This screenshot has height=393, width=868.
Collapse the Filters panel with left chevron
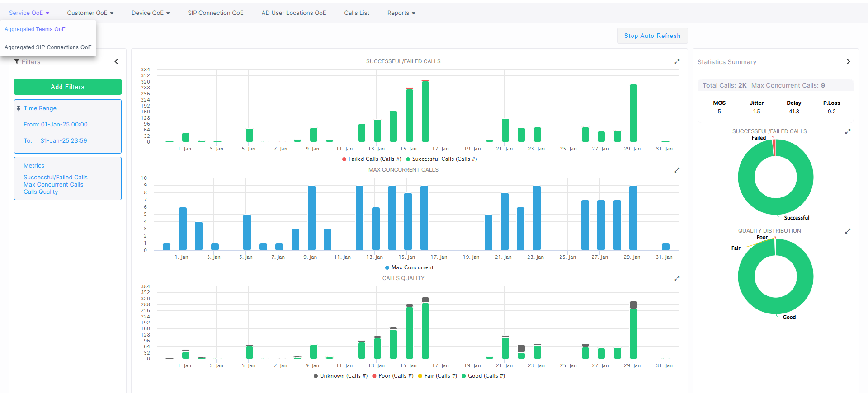click(x=116, y=61)
